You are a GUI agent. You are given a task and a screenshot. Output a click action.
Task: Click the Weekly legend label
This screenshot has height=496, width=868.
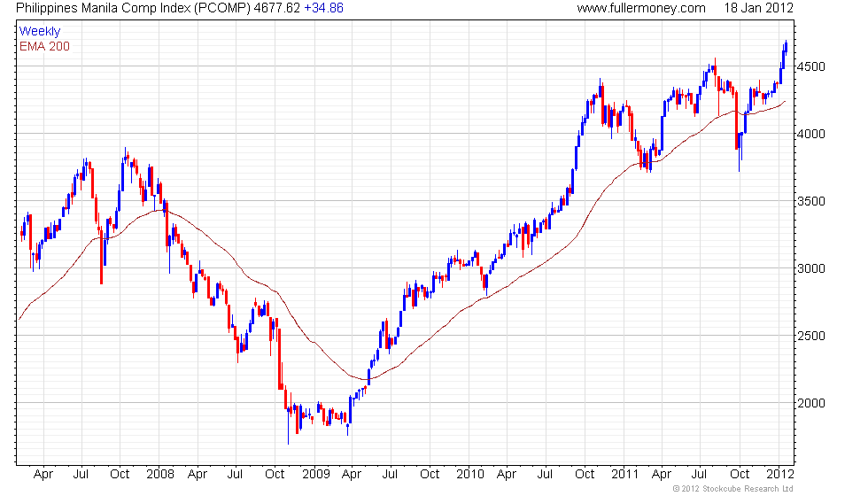[40, 32]
